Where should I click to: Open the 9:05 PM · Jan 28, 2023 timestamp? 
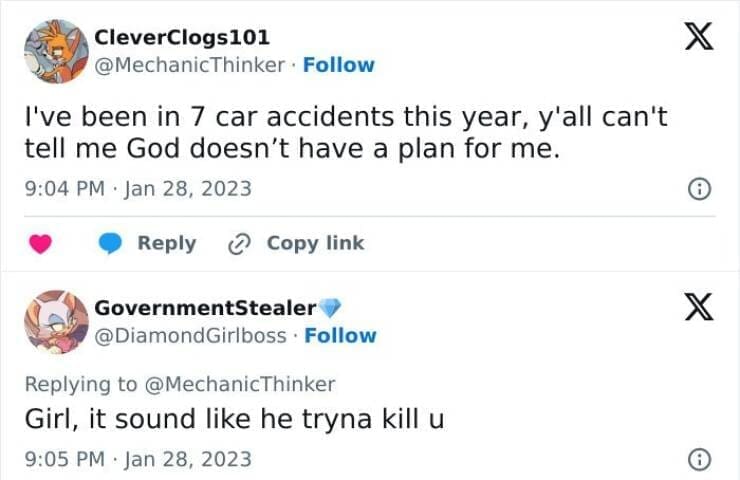coord(138,459)
